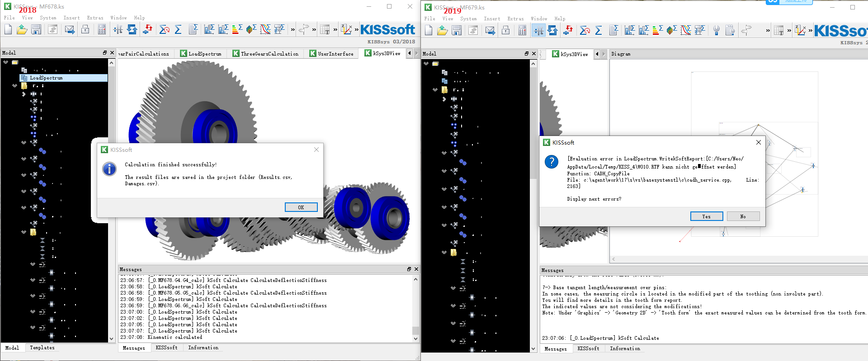
Task: Click the XYZ axes icon in MF678 toolbar
Action: tap(346, 30)
